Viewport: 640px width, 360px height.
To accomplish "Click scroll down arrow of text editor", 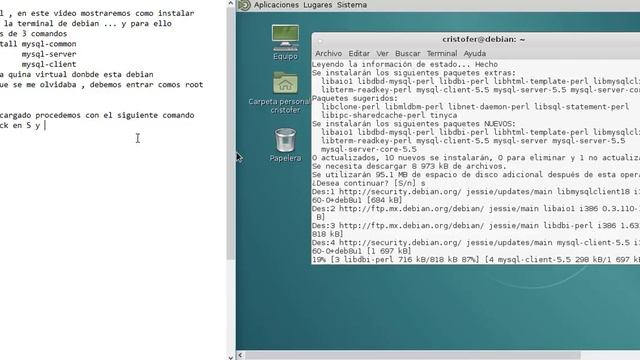I will (x=231, y=357).
